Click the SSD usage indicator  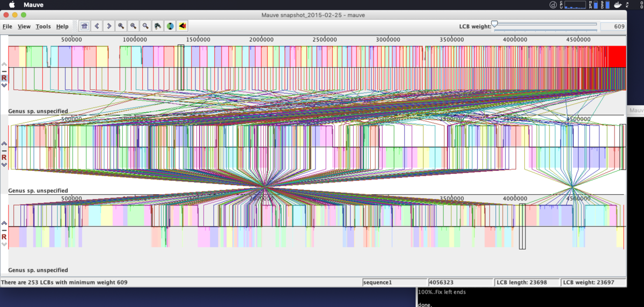pyautogui.click(x=605, y=5)
